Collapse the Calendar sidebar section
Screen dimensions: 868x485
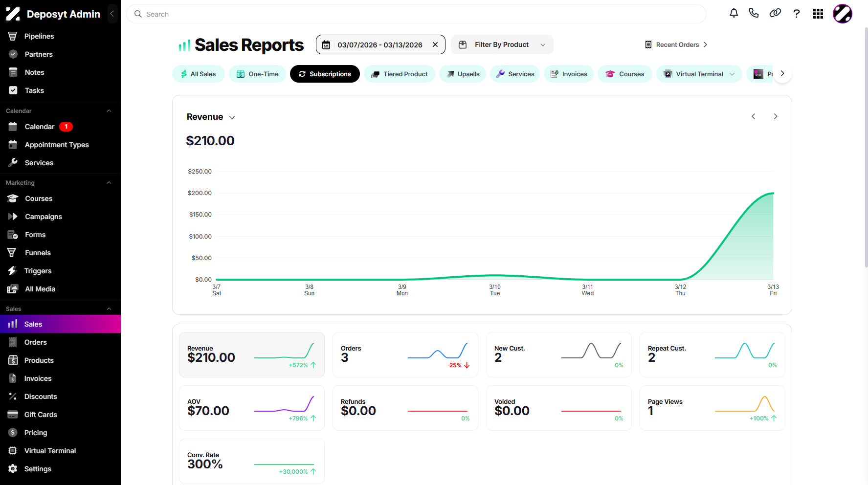[x=109, y=111]
